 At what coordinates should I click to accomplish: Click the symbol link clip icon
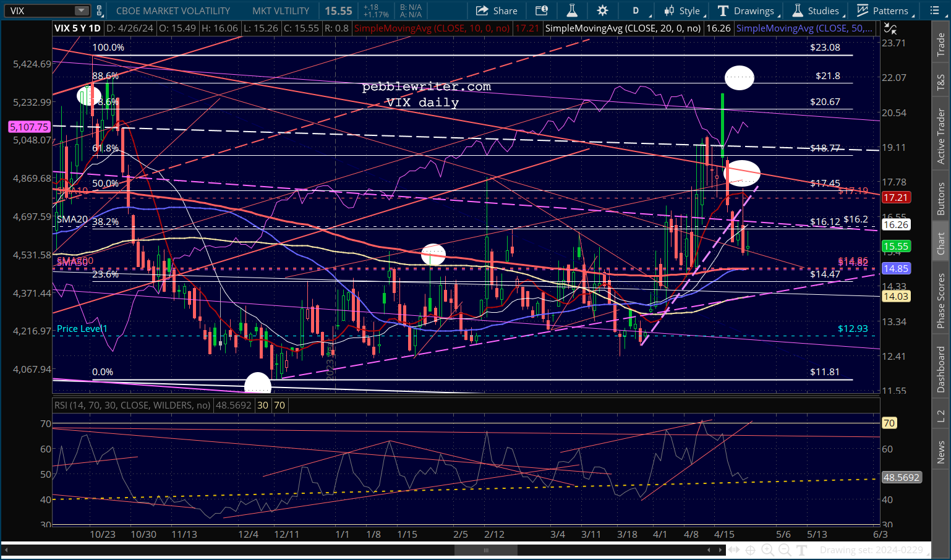click(x=100, y=11)
